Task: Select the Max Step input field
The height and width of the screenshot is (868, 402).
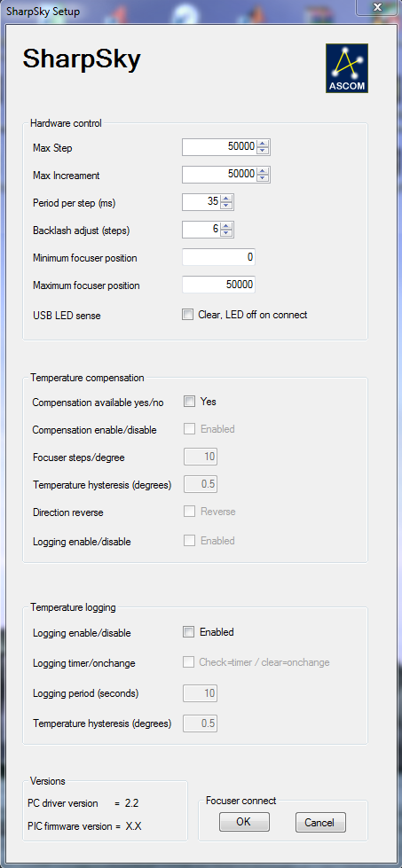Action: coord(219,146)
